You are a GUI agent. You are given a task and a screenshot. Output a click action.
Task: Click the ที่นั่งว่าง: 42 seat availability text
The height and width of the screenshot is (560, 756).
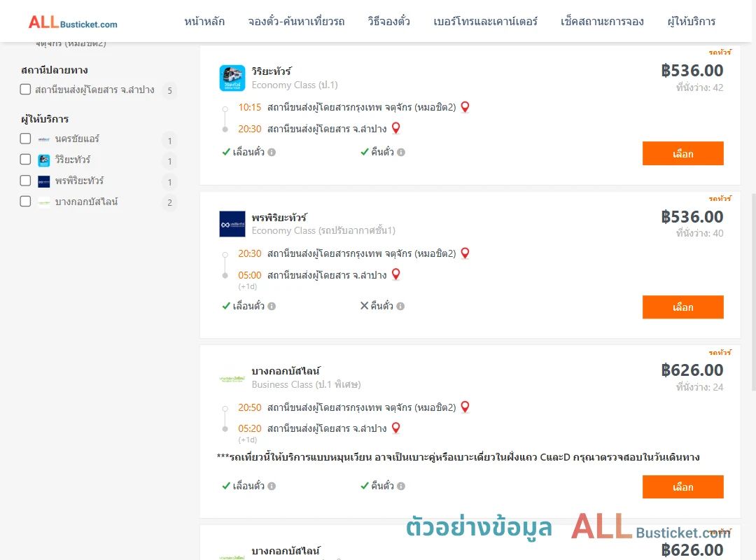click(699, 87)
